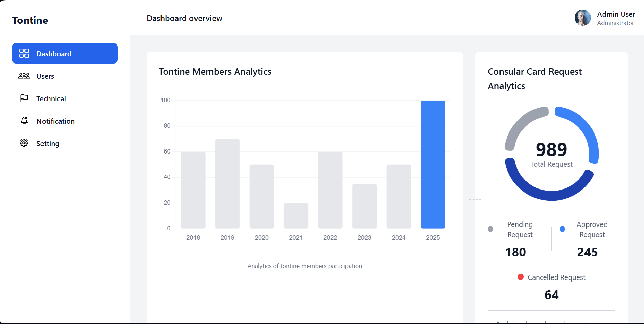Click the Technical flag icon
Screen dimensions: 644x324
[24, 98]
